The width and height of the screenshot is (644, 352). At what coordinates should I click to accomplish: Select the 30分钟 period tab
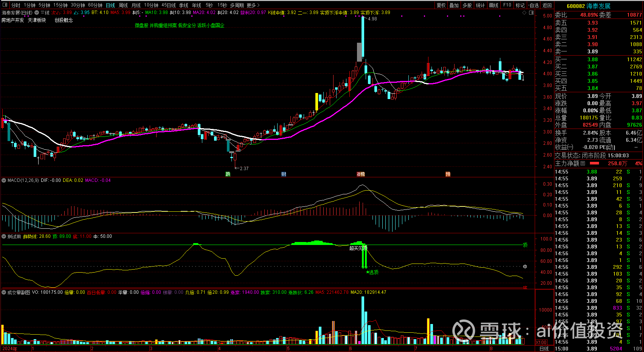click(78, 5)
